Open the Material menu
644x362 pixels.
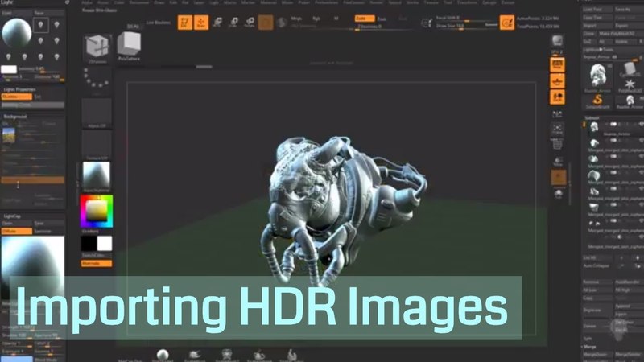tap(268, 2)
